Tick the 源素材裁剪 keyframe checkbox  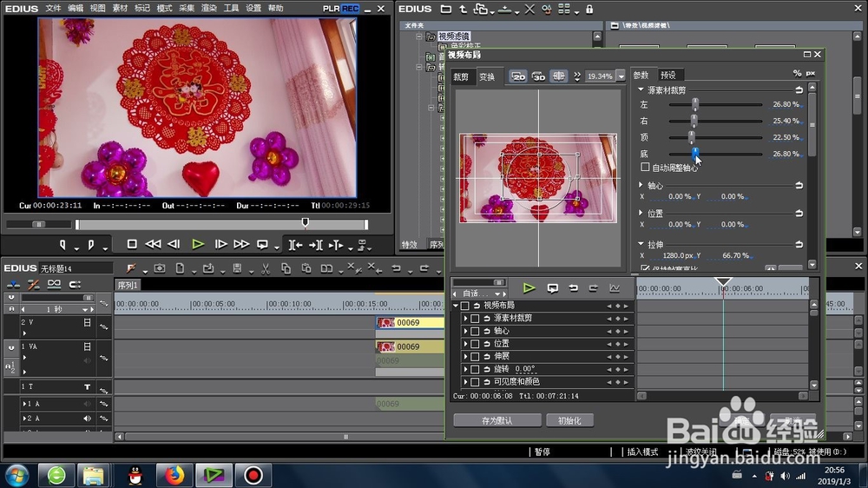click(x=475, y=319)
